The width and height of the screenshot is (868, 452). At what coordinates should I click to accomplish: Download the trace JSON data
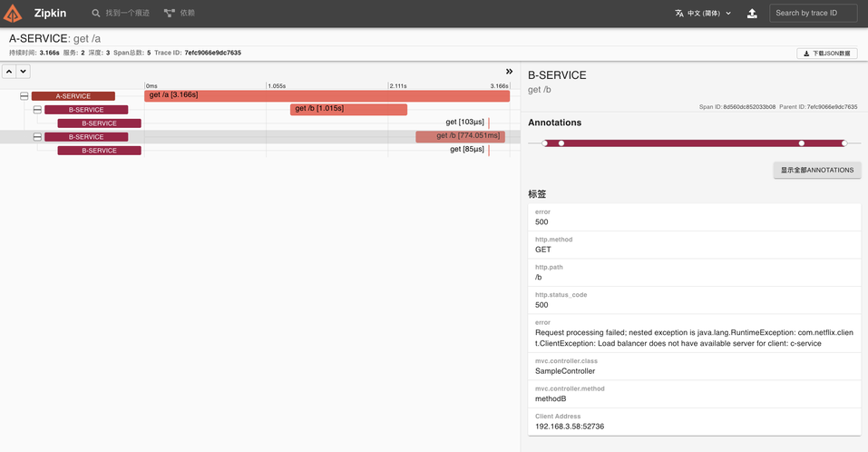(827, 54)
